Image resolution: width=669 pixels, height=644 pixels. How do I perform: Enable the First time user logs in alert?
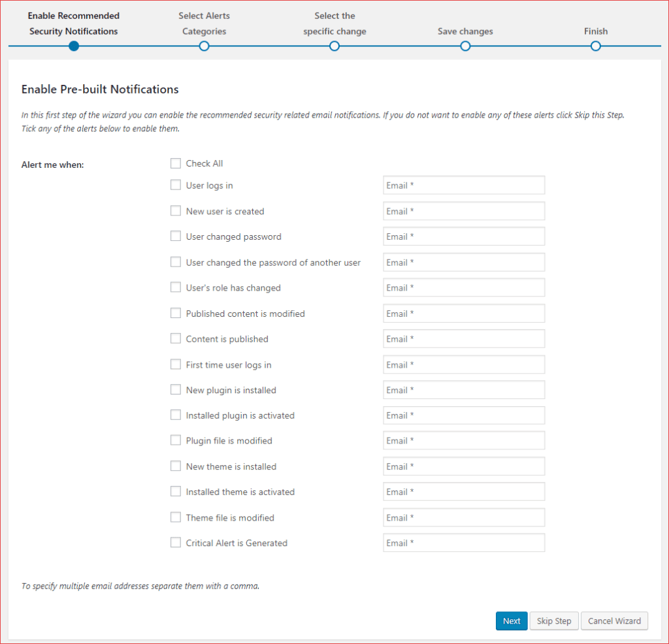click(175, 364)
